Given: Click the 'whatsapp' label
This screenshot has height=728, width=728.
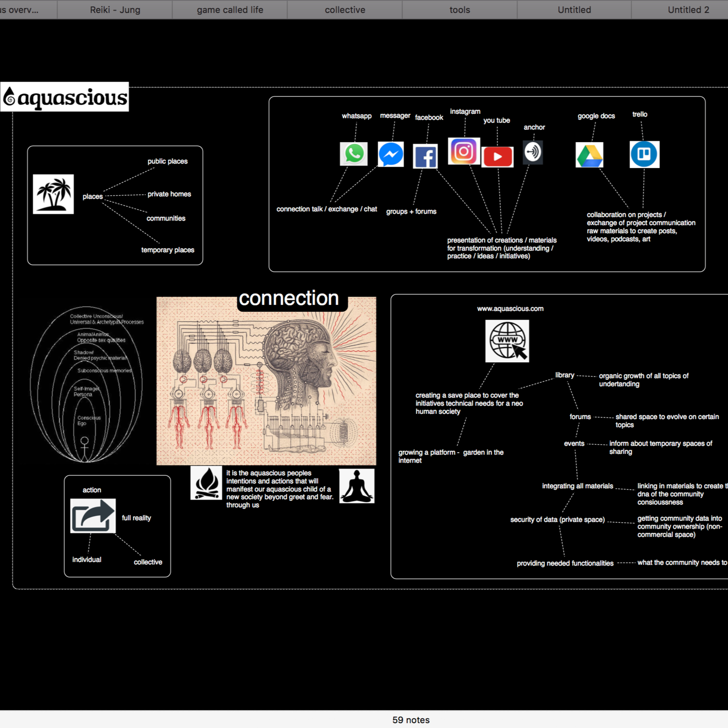Looking at the screenshot, I should point(356,116).
